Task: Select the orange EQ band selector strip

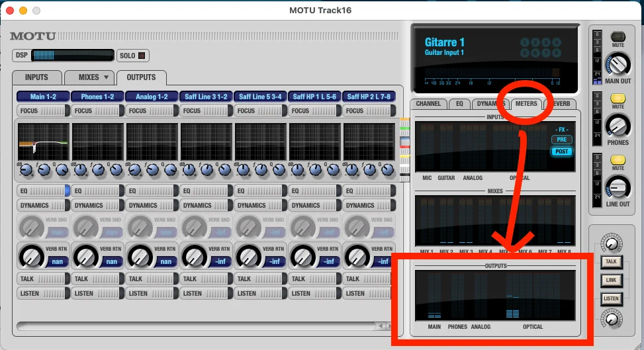Action: [x=404, y=122]
